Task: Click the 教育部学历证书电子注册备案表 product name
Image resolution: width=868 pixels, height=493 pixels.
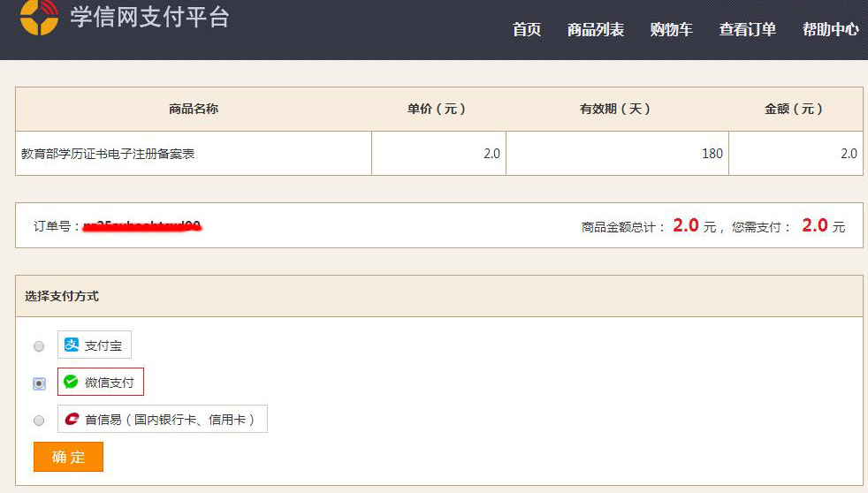Action: pos(108,154)
